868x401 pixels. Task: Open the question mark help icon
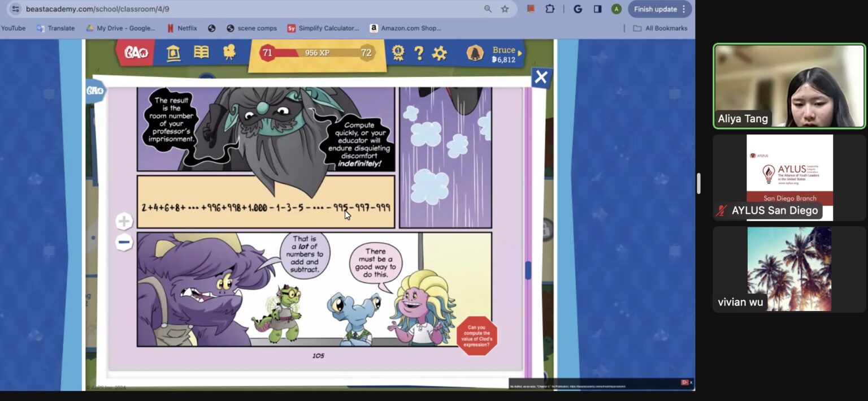click(x=419, y=53)
